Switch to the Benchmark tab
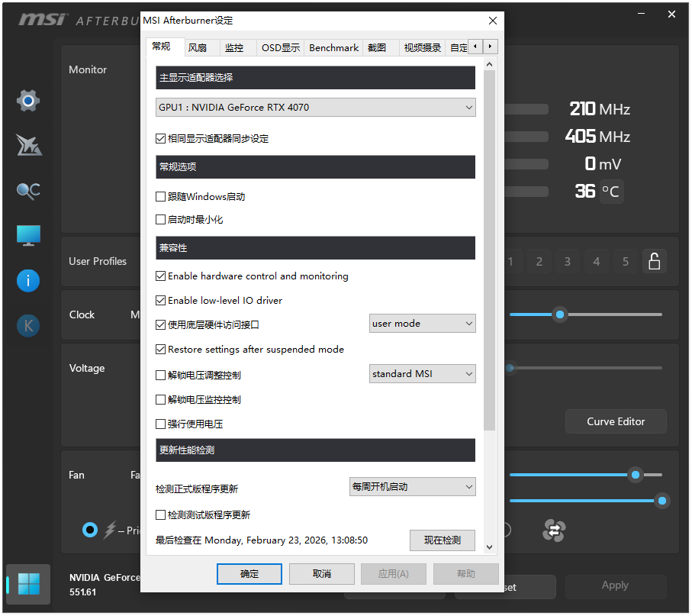Viewport: 692px width, 616px height. (333, 47)
